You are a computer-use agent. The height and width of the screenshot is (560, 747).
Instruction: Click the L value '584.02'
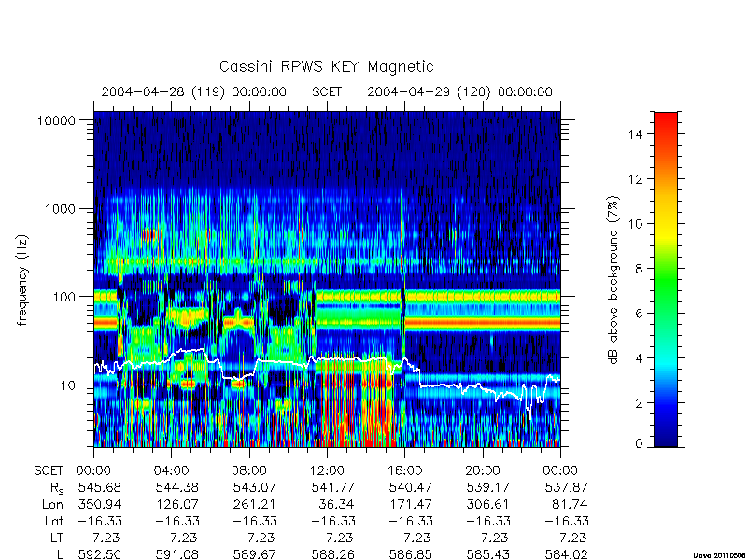(566, 554)
